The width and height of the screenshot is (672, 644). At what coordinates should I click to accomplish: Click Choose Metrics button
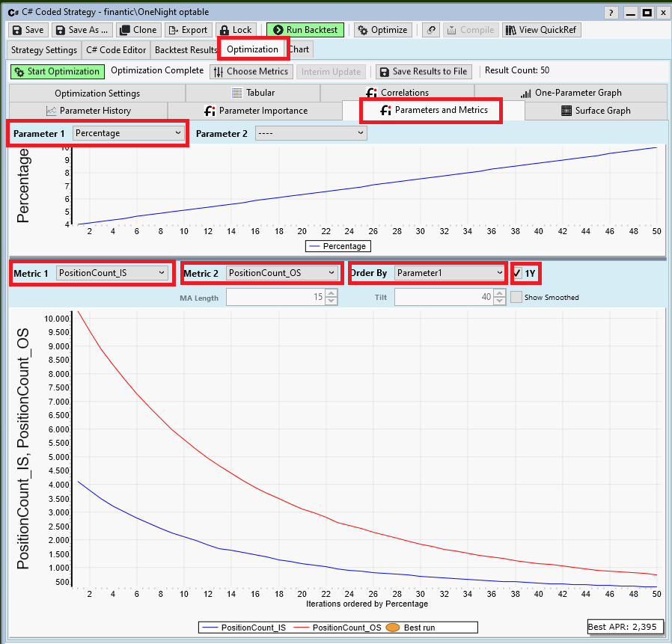(250, 72)
